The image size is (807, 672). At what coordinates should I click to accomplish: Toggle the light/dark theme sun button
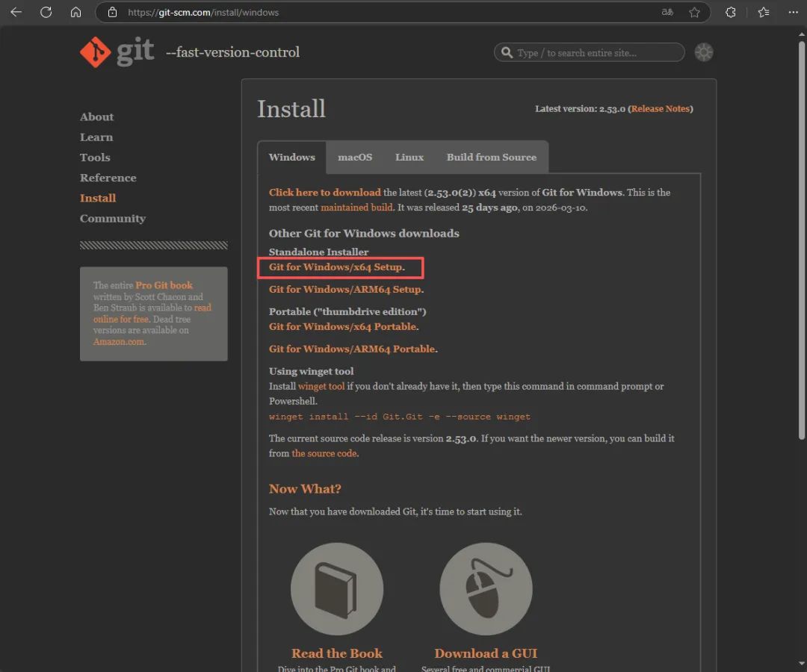pos(704,52)
